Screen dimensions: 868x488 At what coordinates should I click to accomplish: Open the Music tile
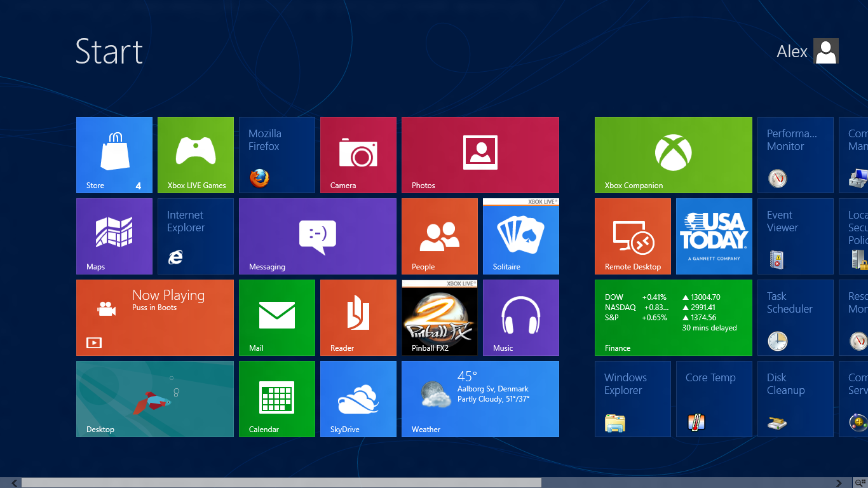coord(521,318)
